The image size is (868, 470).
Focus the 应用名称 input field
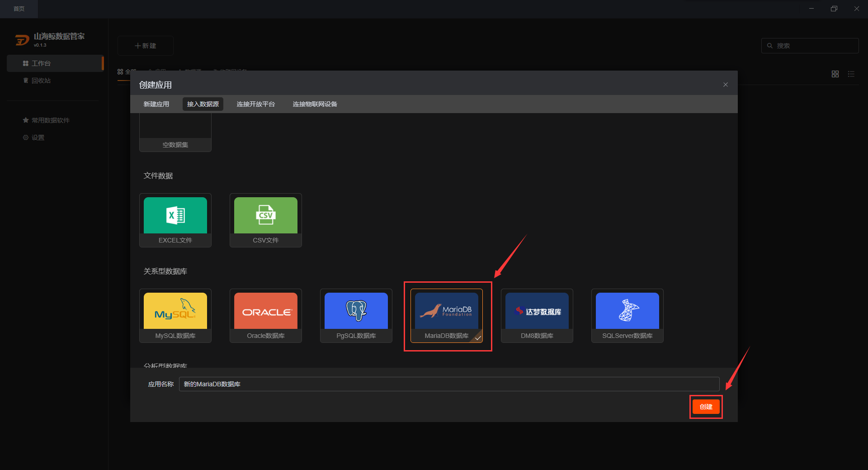point(449,384)
